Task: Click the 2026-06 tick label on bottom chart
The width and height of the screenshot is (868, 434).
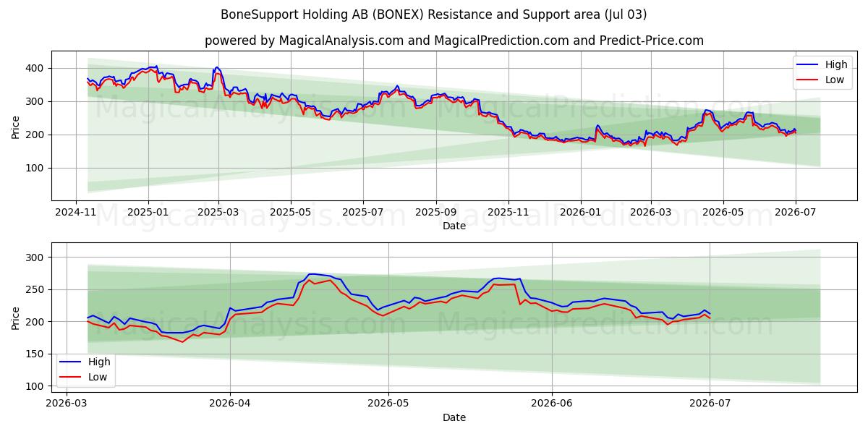Action: [552, 405]
